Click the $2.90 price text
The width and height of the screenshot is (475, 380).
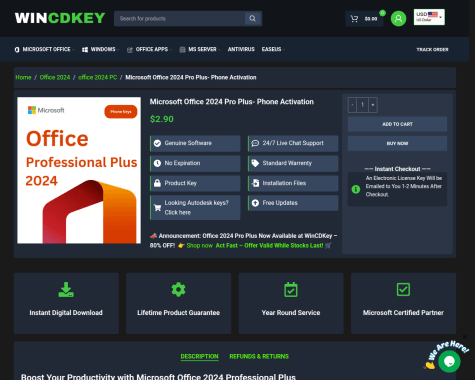coord(162,119)
